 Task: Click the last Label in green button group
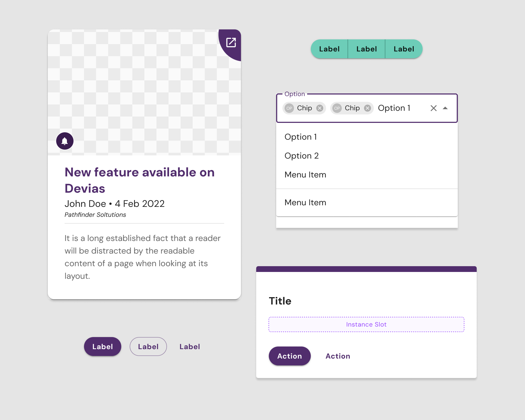coord(404,49)
